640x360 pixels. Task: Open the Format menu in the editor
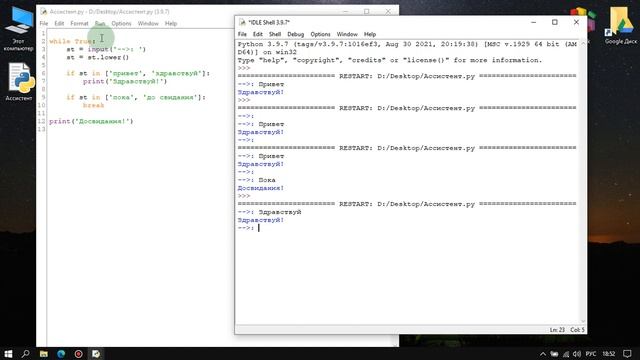click(79, 23)
